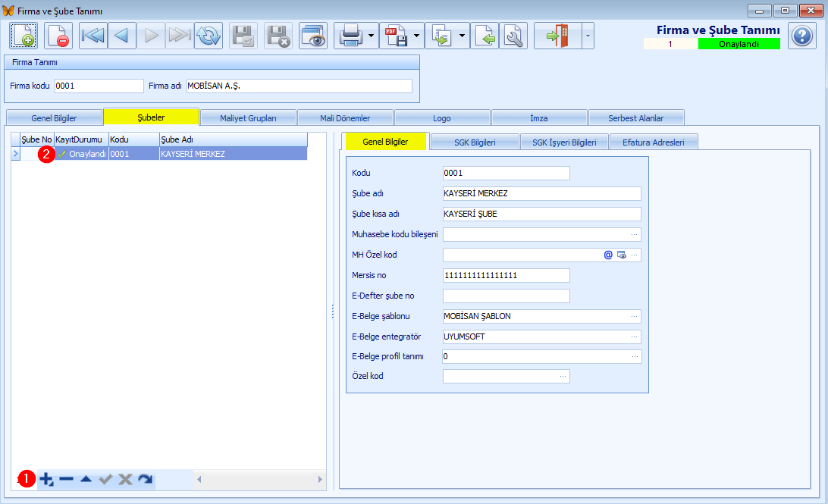The height and width of the screenshot is (504, 828).
Task: Open the Özel kod lookup ellipsis
Action: pyautogui.click(x=563, y=376)
